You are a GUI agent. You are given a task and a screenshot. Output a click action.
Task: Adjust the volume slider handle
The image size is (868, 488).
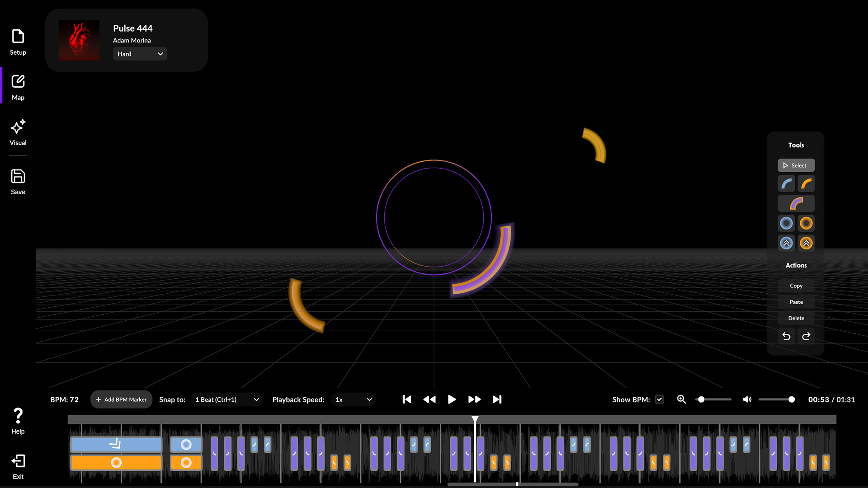792,399
